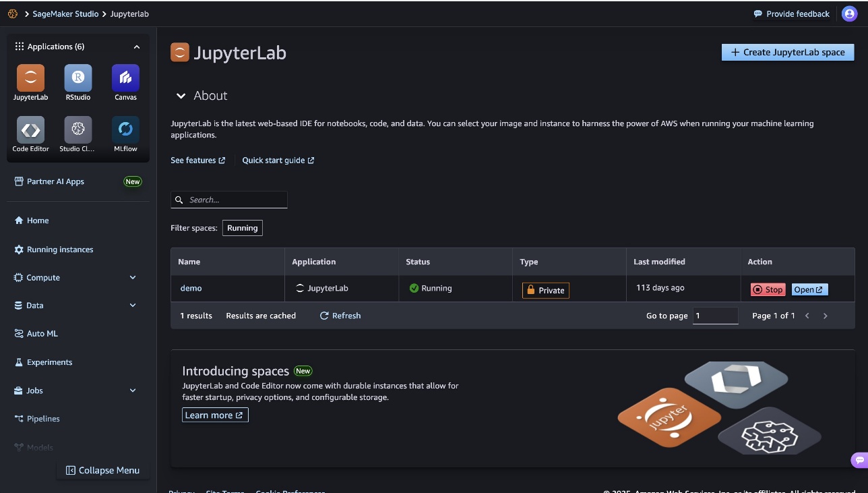Launch the RStudio application icon

pos(78,78)
